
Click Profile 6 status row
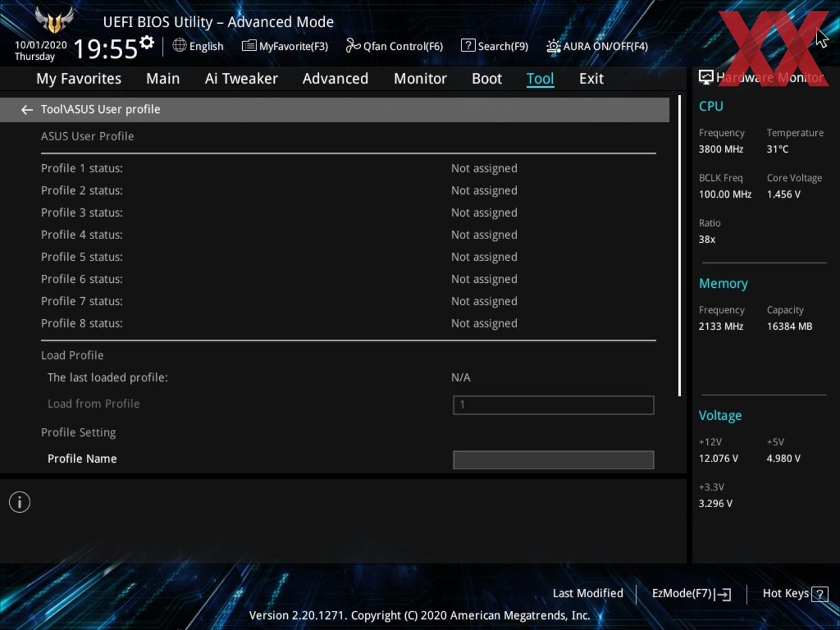tap(348, 279)
